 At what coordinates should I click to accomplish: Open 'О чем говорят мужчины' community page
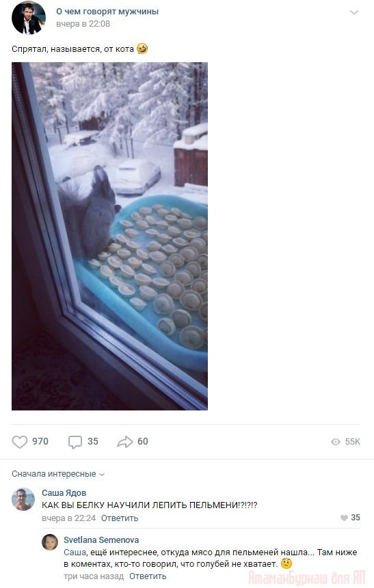click(107, 12)
